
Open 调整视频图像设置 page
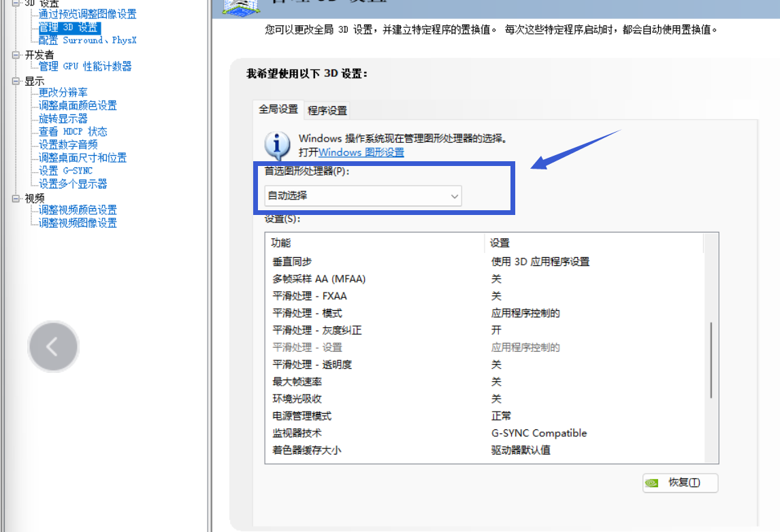78,222
